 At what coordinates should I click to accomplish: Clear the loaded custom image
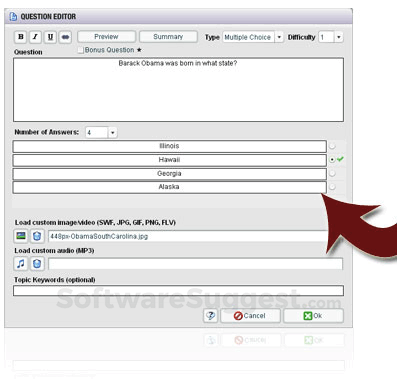pos(37,236)
